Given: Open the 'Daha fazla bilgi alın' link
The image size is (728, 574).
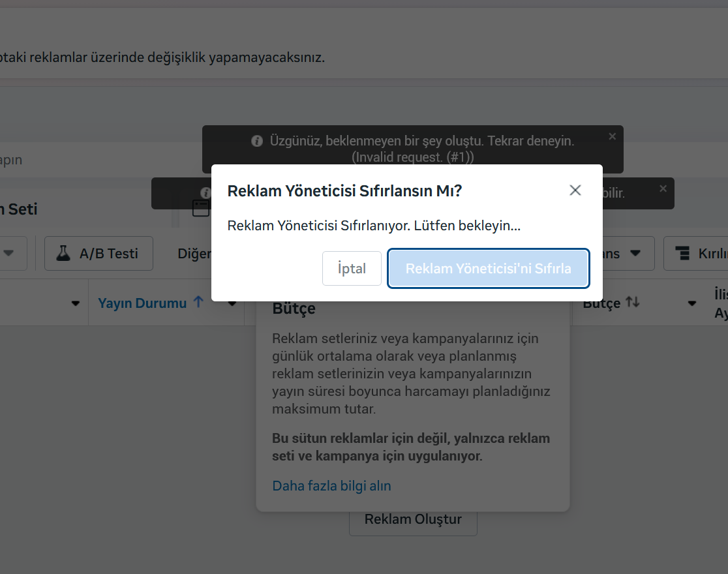Looking at the screenshot, I should tap(331, 486).
